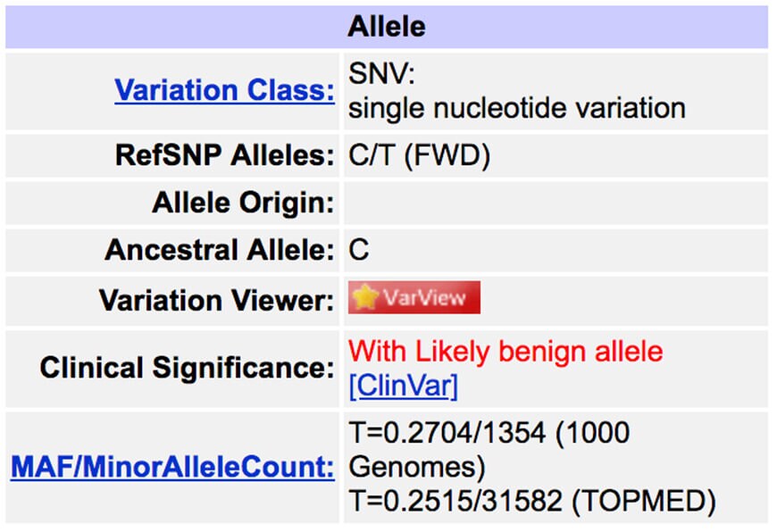Open the Variation Class link

tap(224, 91)
